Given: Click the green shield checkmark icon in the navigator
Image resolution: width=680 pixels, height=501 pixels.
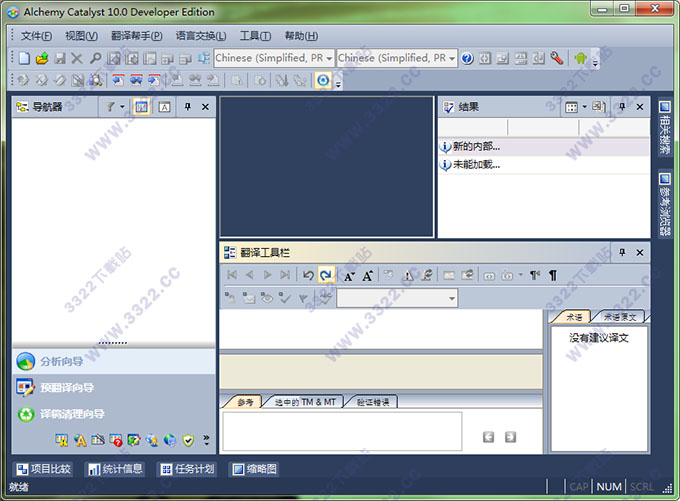Looking at the screenshot, I should pos(188,440).
